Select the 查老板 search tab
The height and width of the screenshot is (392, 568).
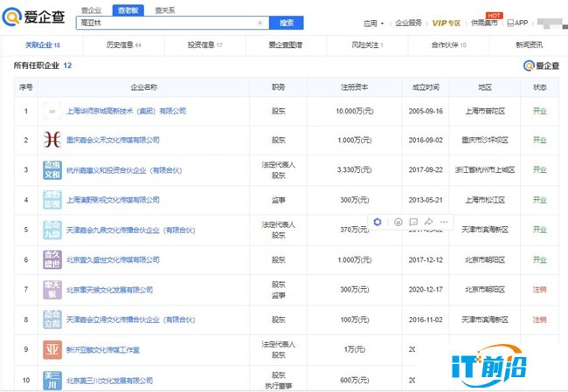pyautogui.click(x=128, y=10)
